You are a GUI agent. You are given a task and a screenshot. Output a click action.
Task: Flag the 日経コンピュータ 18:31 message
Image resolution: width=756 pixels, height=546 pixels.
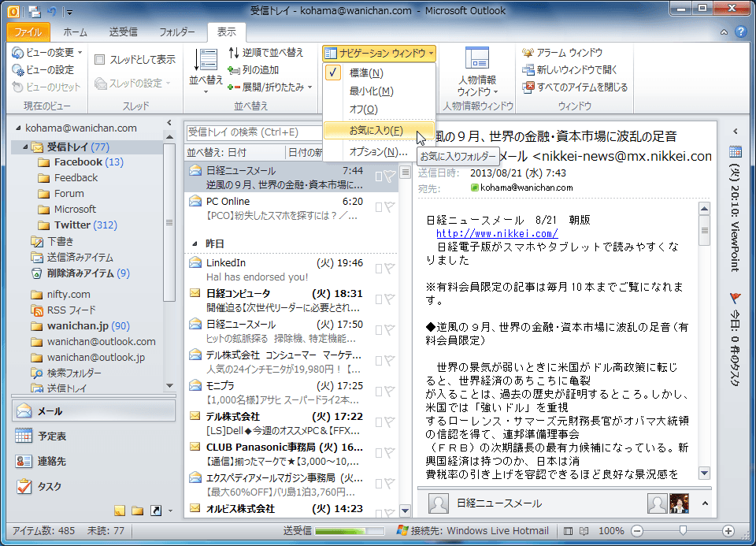point(390,299)
